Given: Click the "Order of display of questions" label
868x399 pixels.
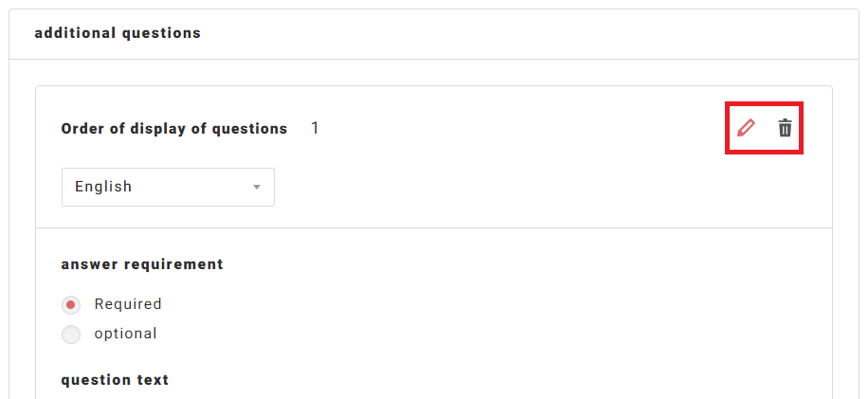Looking at the screenshot, I should (174, 129).
